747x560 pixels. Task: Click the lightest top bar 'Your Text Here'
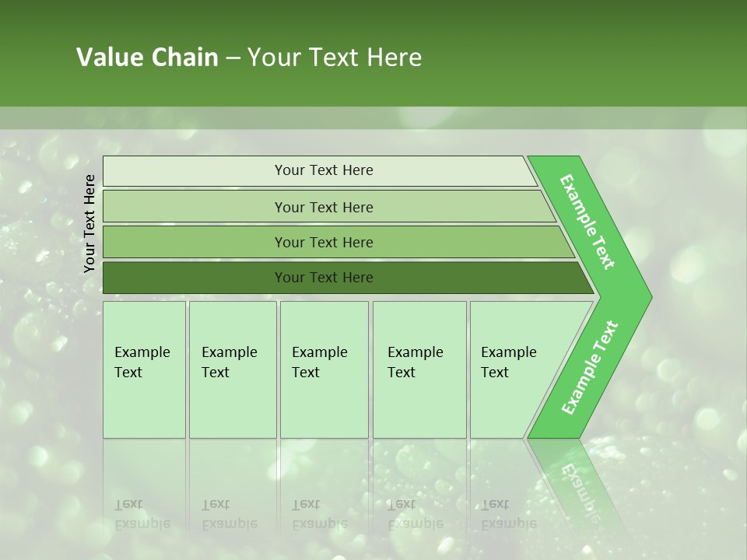click(320, 170)
